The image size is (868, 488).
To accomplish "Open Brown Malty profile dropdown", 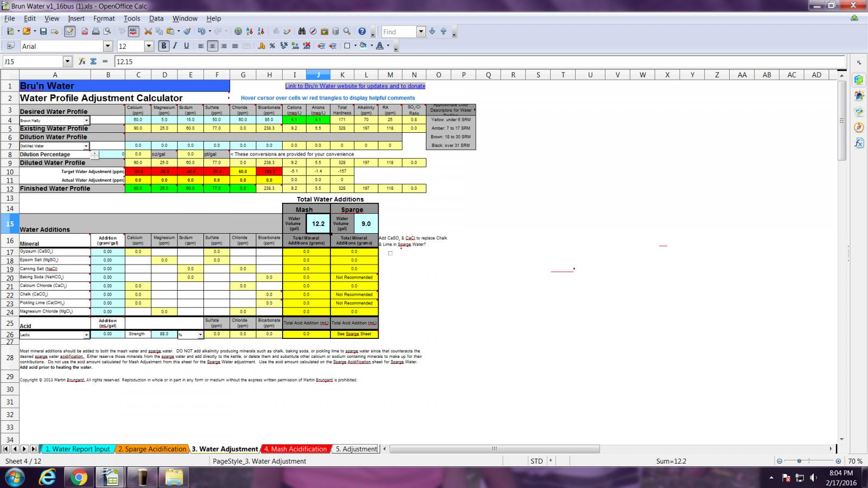I will 86,120.
